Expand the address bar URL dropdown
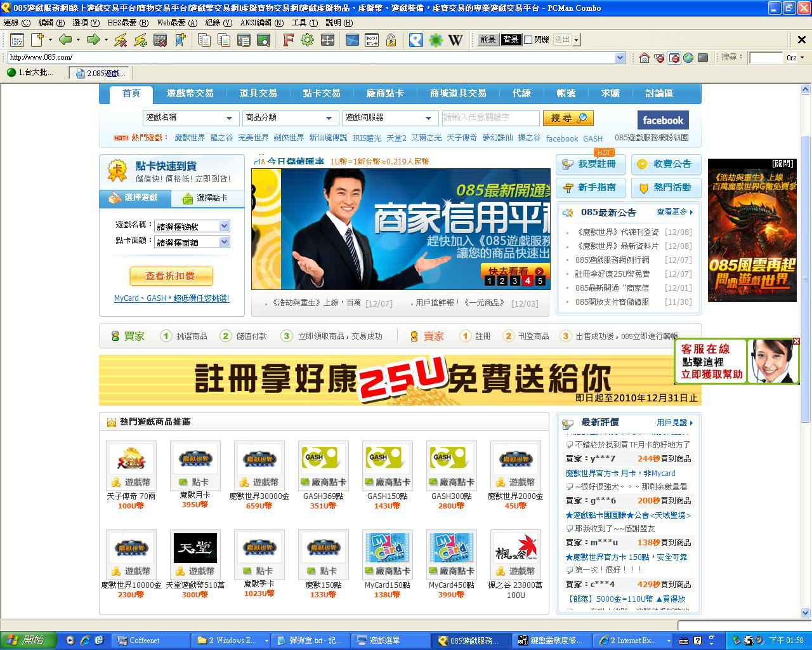 click(620, 58)
